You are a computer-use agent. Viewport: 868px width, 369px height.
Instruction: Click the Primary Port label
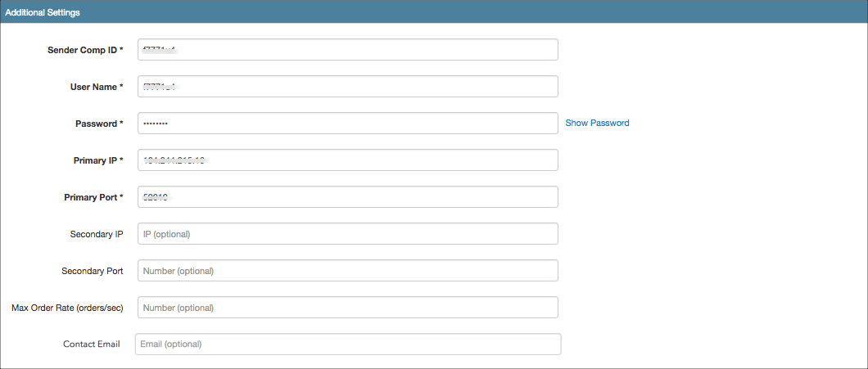(x=93, y=197)
